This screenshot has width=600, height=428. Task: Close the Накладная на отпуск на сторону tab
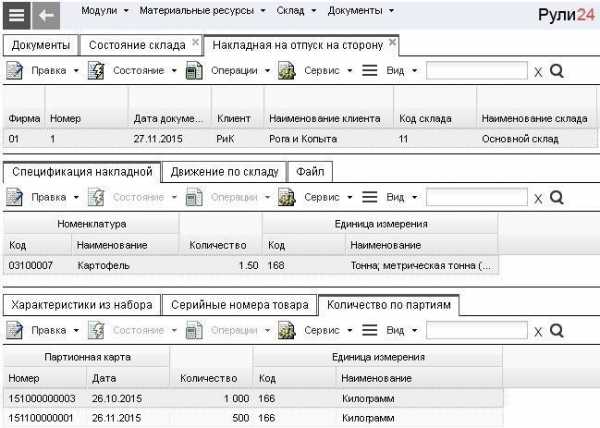[x=392, y=42]
